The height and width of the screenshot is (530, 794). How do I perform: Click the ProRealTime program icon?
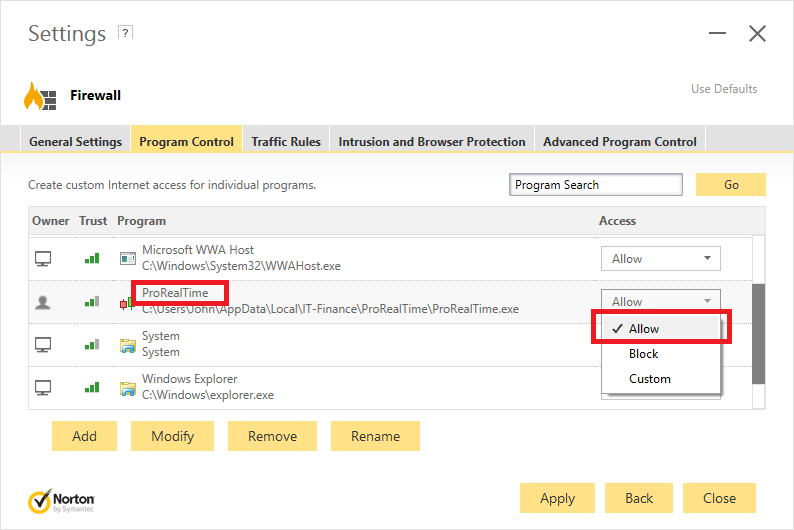pyautogui.click(x=127, y=301)
